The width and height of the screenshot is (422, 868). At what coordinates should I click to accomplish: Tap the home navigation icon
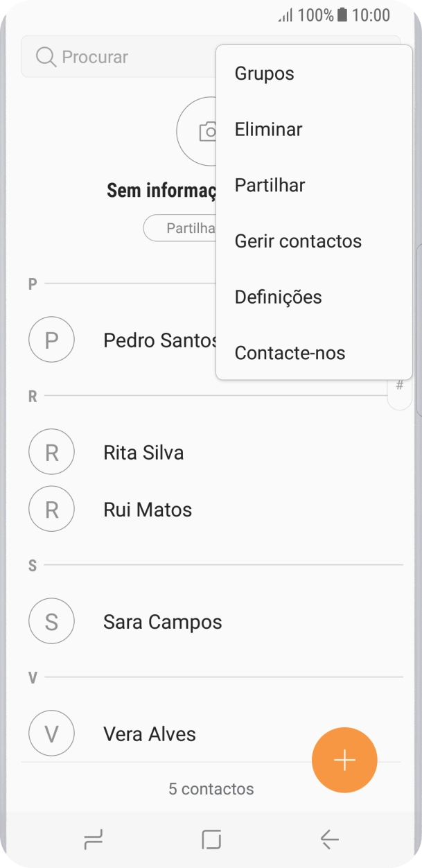coord(211,841)
